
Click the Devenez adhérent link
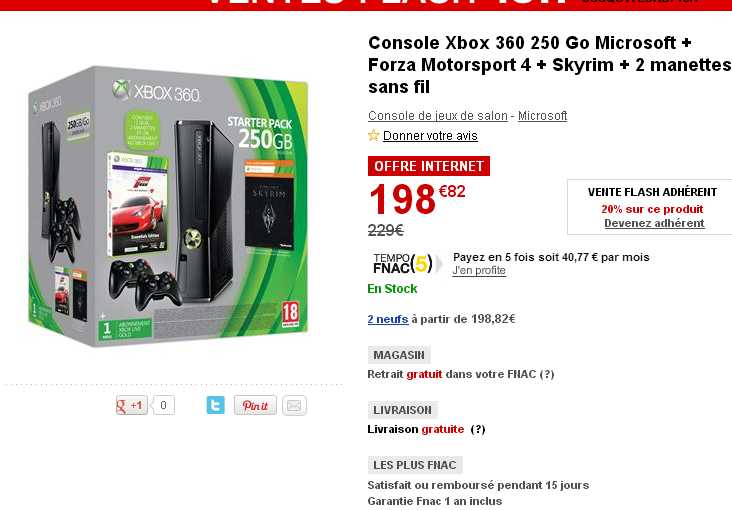coord(654,223)
